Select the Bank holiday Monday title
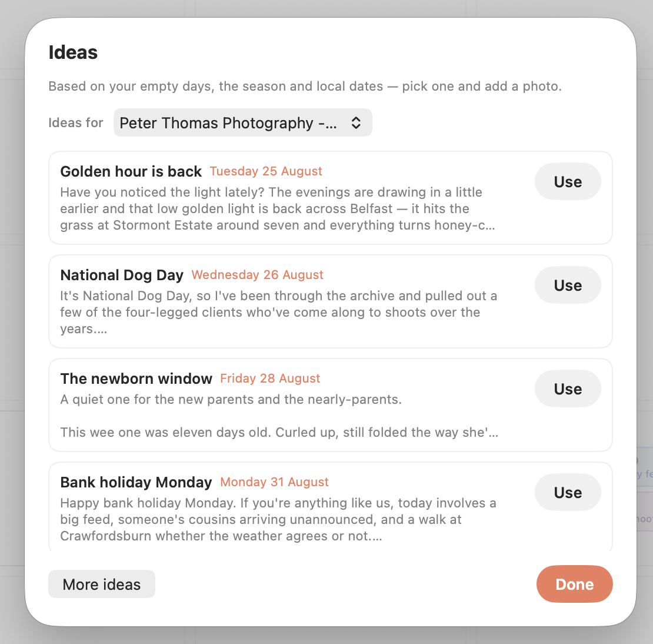This screenshot has height=644, width=653. coord(136,482)
